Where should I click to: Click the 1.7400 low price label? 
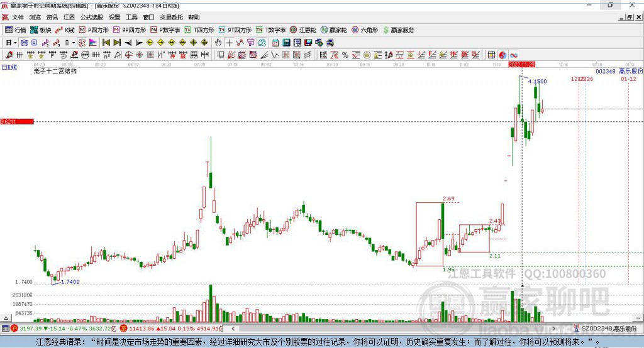tap(70, 281)
